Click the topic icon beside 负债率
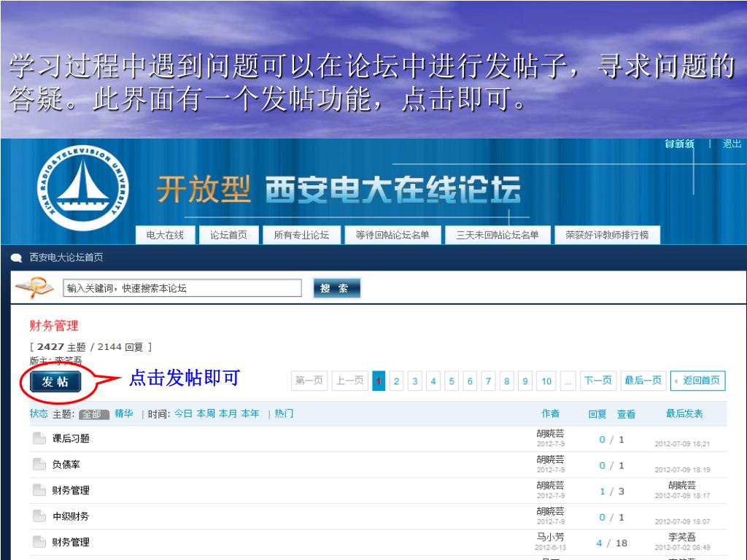The image size is (747, 560). click(x=39, y=464)
